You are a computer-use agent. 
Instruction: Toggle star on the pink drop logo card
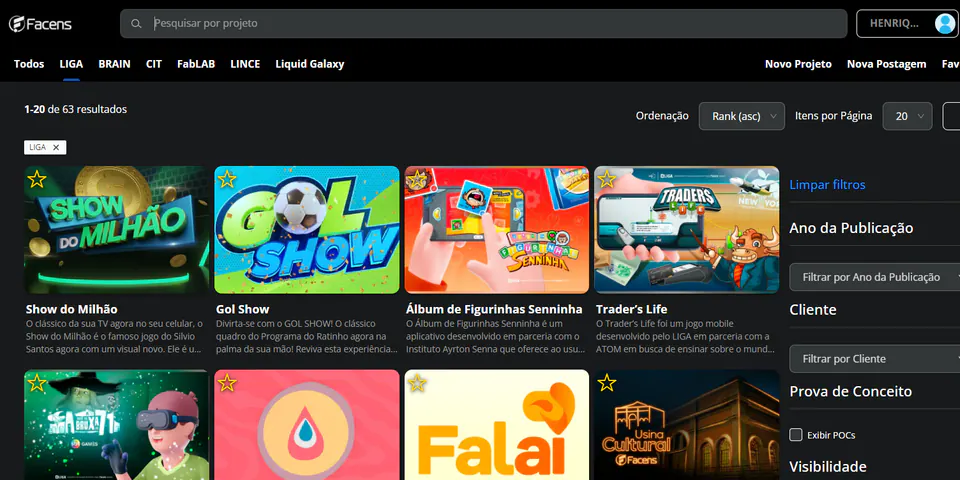227,383
